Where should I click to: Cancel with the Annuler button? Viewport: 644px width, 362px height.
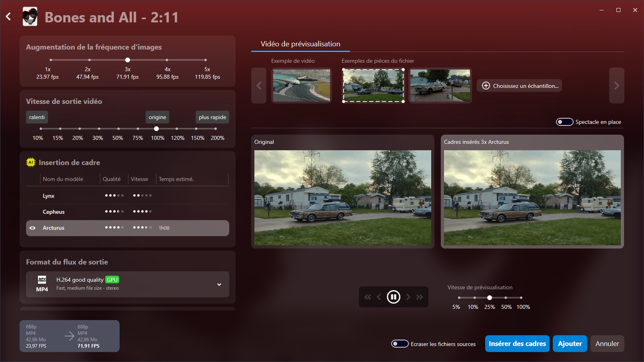coord(607,344)
